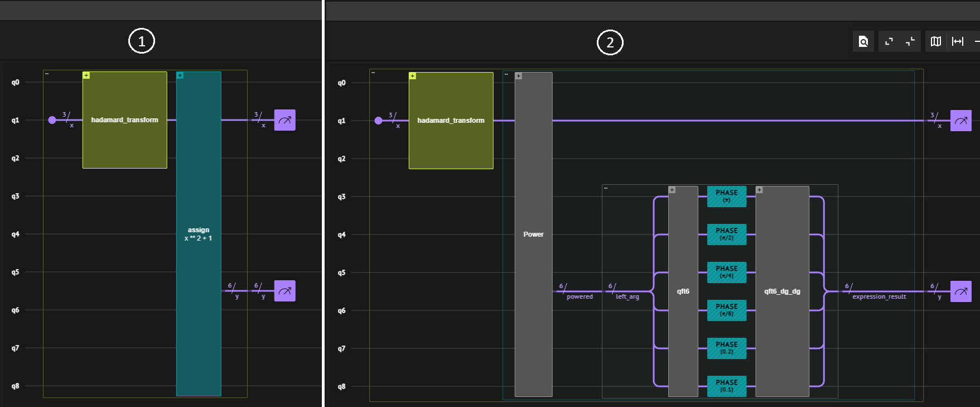Expand the Power block with its plus
Screen dimensions: 980x407
coord(518,76)
